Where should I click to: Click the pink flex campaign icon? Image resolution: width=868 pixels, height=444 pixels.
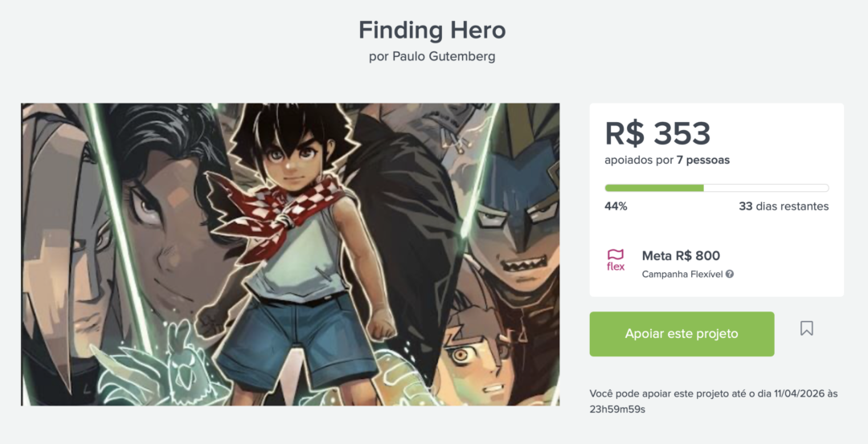(616, 260)
